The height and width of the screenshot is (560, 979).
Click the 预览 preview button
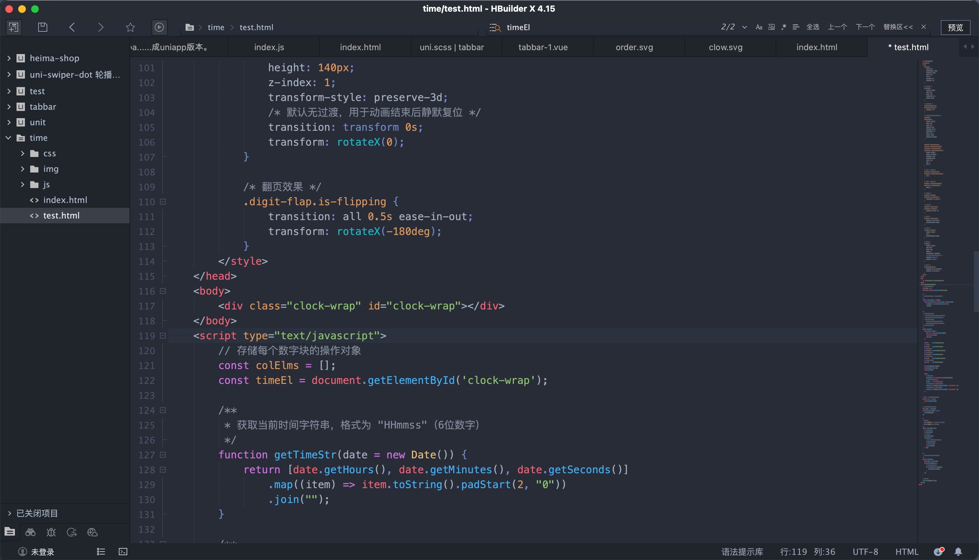[x=955, y=27]
